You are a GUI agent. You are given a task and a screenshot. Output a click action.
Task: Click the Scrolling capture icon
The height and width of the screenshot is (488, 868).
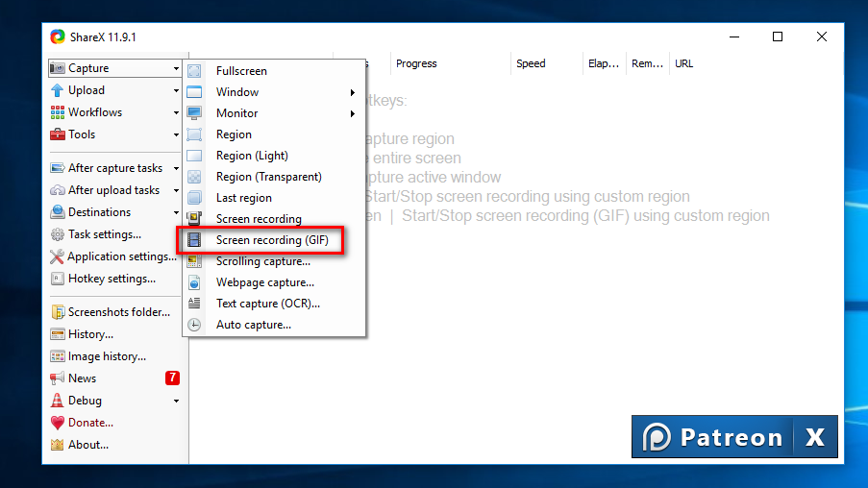[194, 261]
